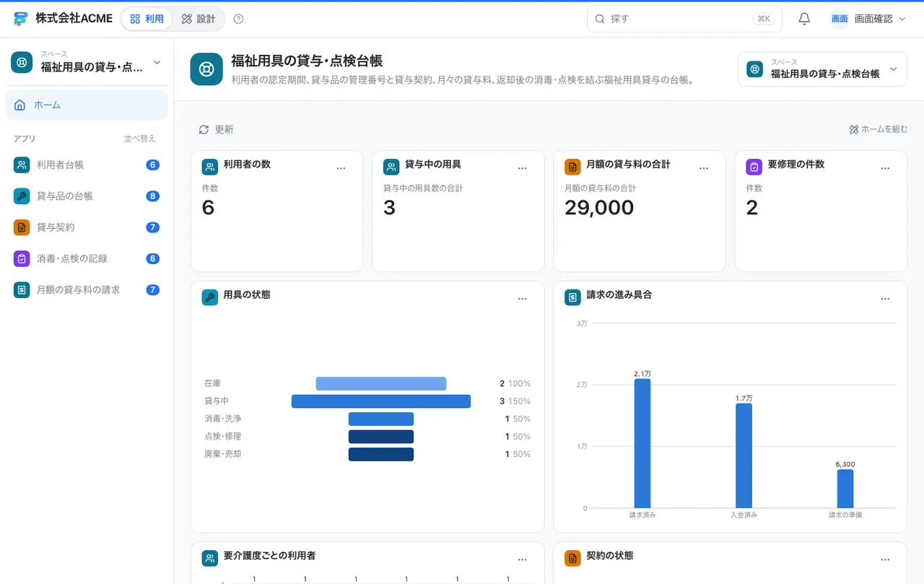Click the 要修理の件数 card icon
The width and height of the screenshot is (924, 584).
tap(754, 167)
